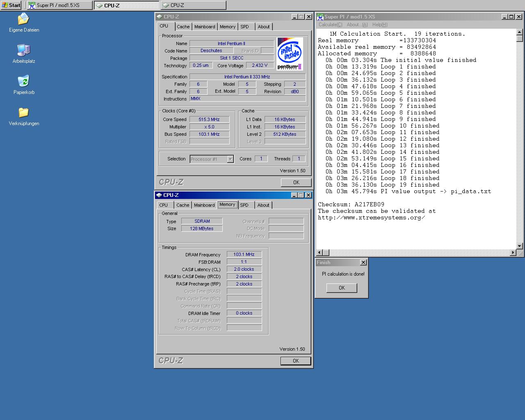Screen dimensions: 525x420
Task: Open the Windows Start button
Action: 11,5
